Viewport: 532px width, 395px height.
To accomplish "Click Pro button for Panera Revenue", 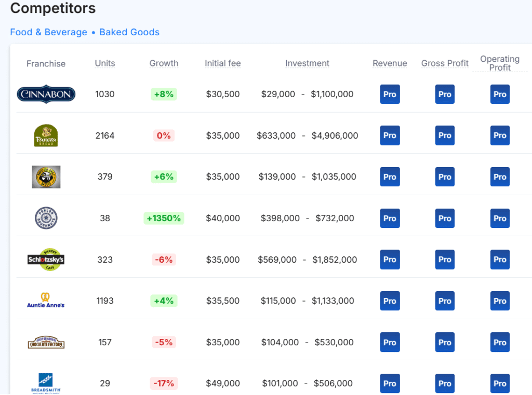I will (x=390, y=135).
